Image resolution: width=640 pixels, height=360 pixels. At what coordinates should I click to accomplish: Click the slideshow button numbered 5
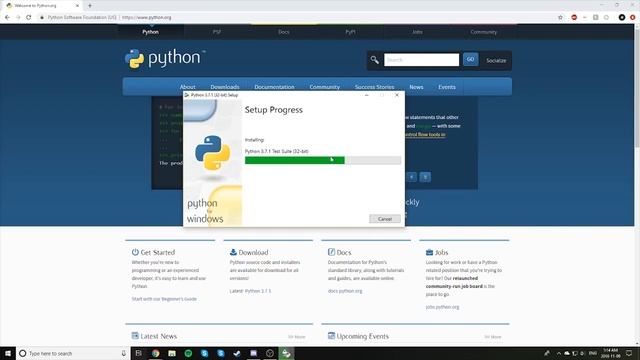coord(425,177)
